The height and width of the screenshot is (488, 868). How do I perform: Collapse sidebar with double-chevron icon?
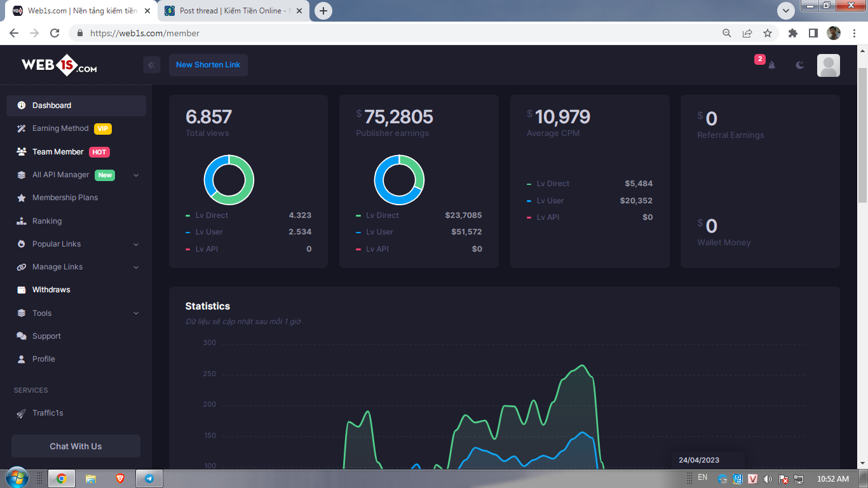(151, 65)
